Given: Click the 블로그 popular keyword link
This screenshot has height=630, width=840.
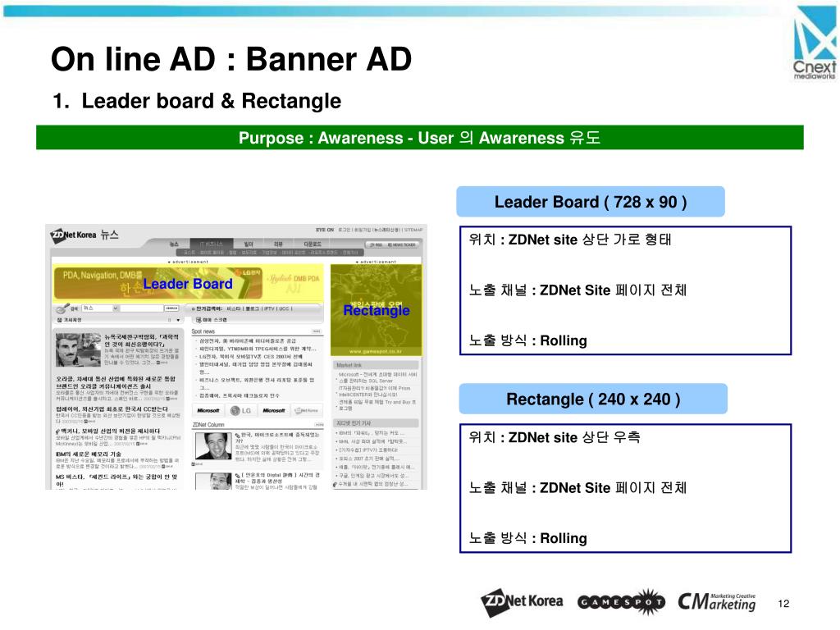Looking at the screenshot, I should coord(252,308).
